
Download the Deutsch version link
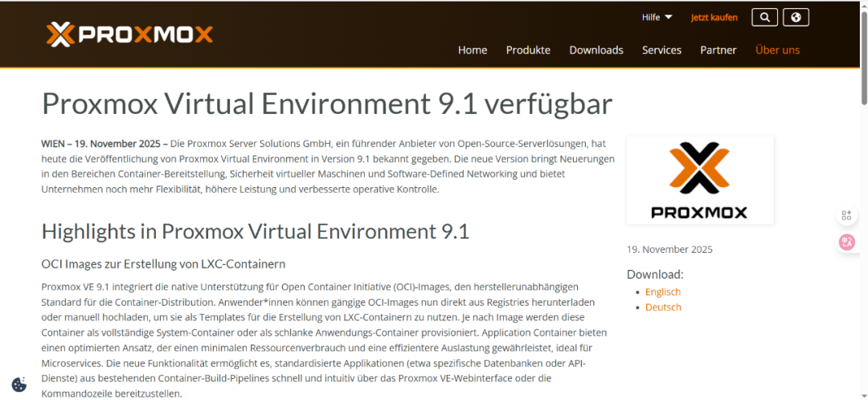click(663, 307)
